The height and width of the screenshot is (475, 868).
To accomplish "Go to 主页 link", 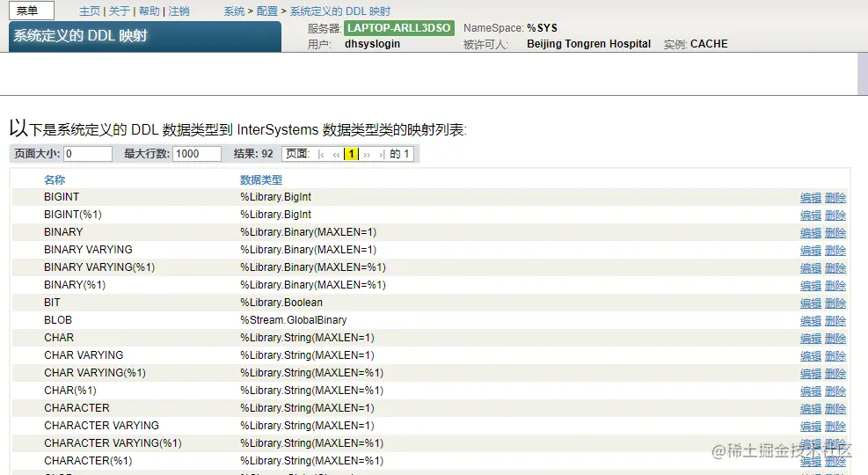I will click(90, 11).
